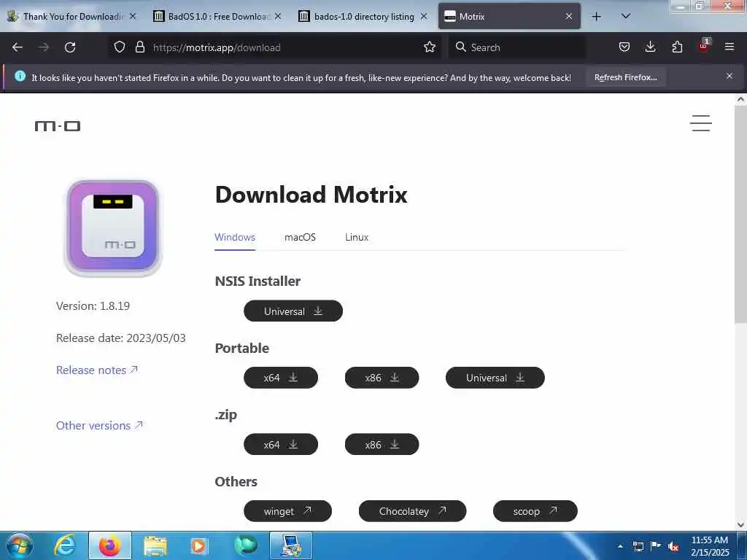Select the Windows platform tab

click(235, 237)
